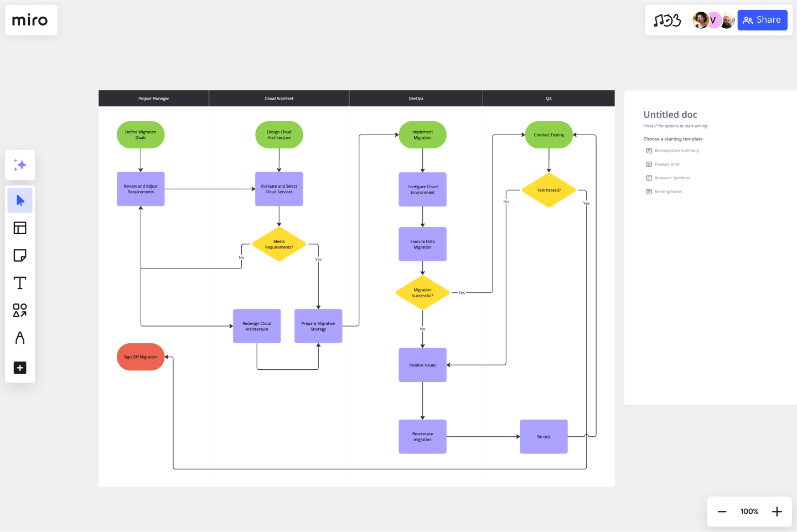Click the V collaborator avatar
The image size is (797, 532).
(x=713, y=20)
